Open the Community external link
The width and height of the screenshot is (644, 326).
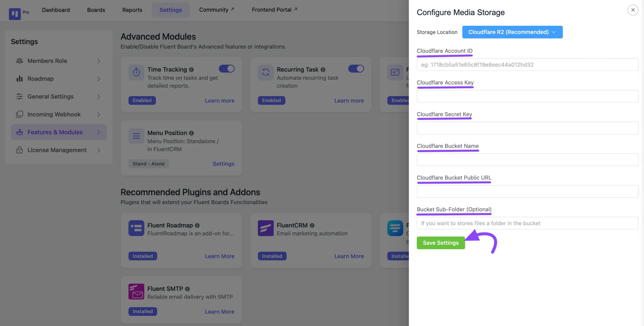pyautogui.click(x=217, y=10)
